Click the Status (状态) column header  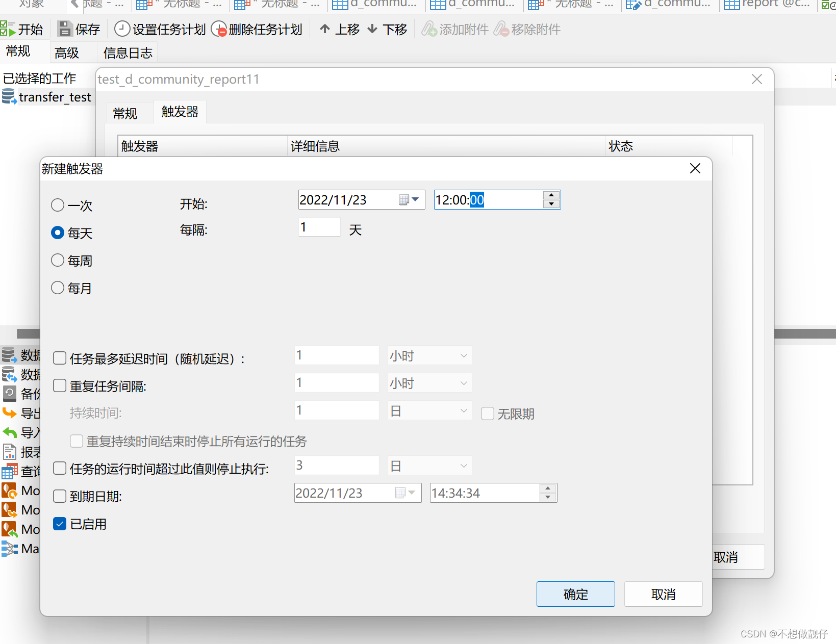coord(668,146)
